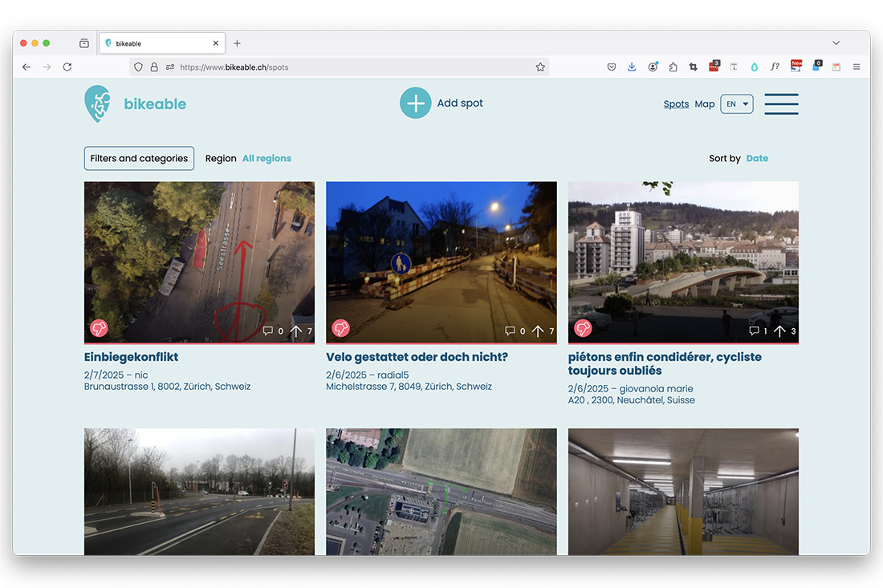Bookmark this page with the star icon

pos(540,67)
